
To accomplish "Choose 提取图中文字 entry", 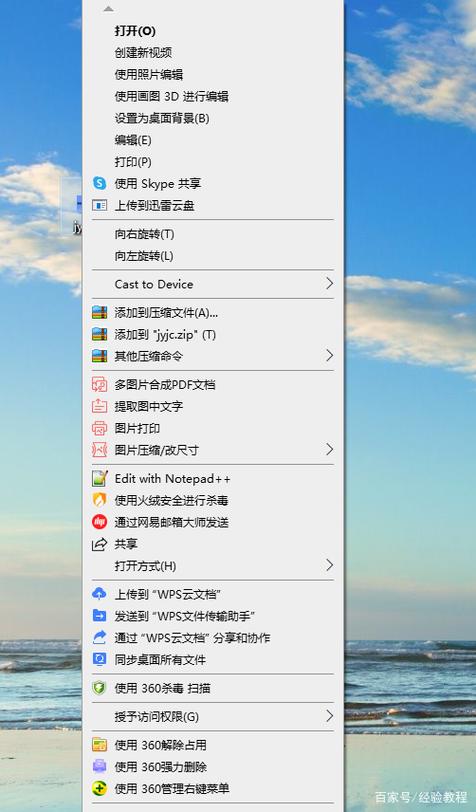I will pyautogui.click(x=149, y=406).
